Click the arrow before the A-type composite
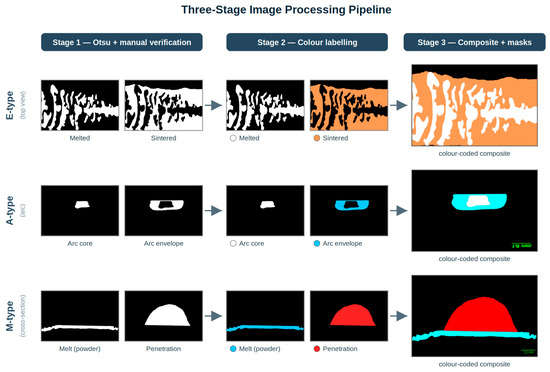This screenshot has height=372, width=550. pos(399,211)
